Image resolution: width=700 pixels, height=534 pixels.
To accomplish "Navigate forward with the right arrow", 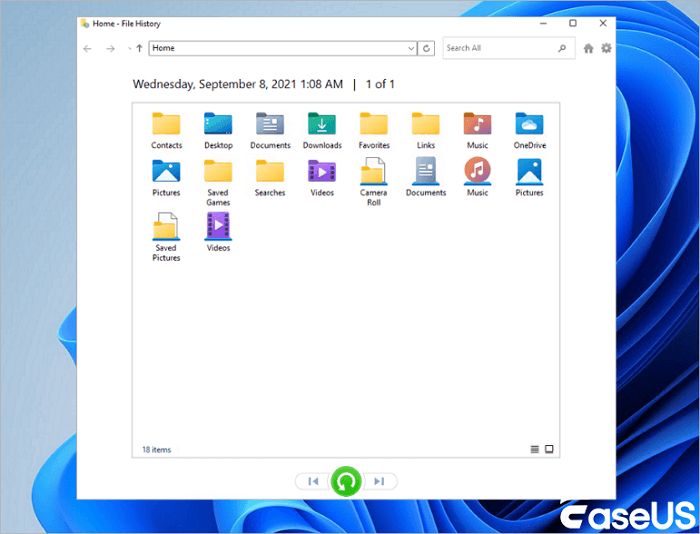I will click(x=110, y=49).
